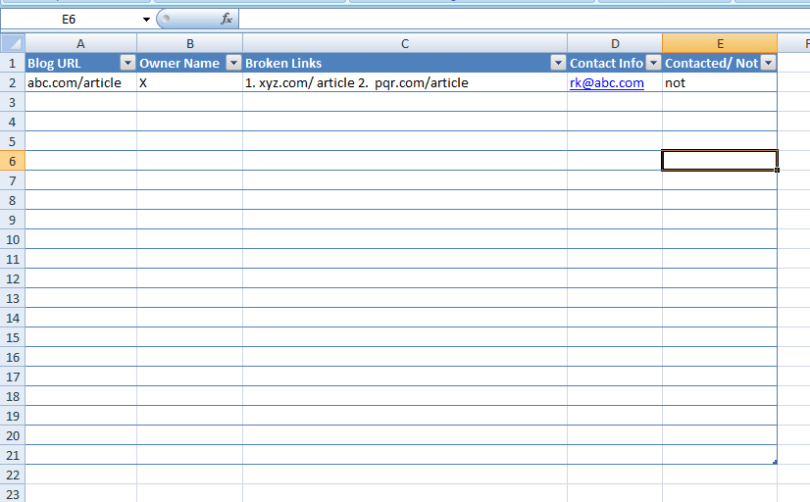Click the Select All corner button

(13, 43)
